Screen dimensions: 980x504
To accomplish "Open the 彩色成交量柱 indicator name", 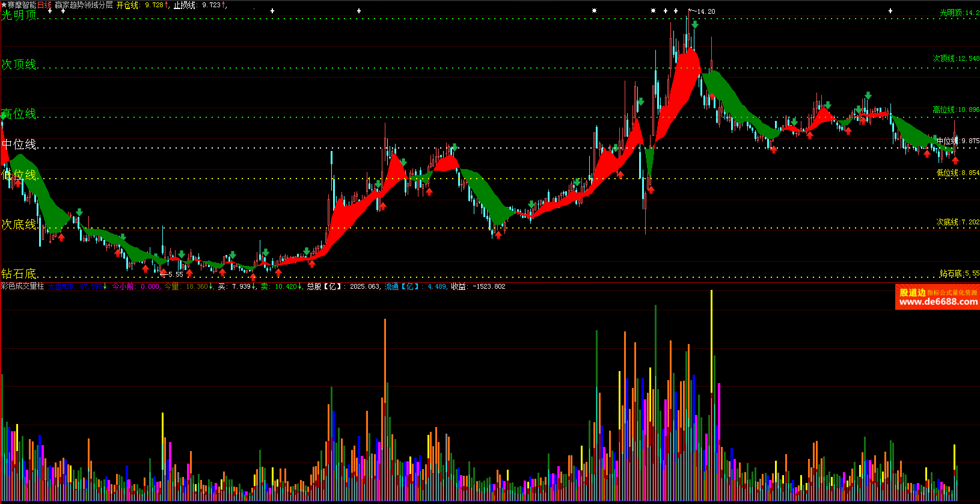I will click(x=23, y=286).
